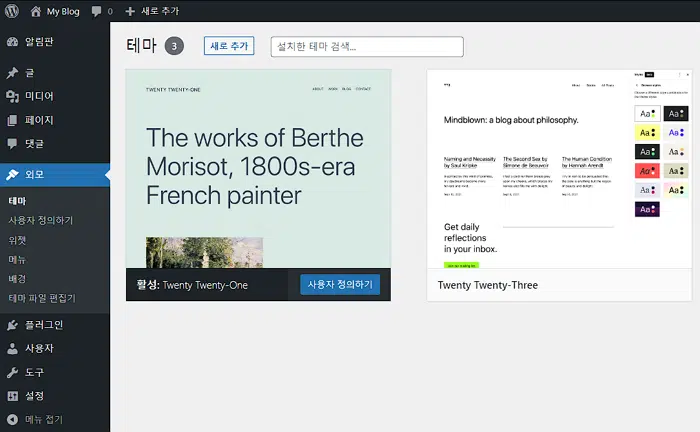This screenshot has height=432, width=700.
Task: Open My Blog home icon
Action: (x=36, y=11)
